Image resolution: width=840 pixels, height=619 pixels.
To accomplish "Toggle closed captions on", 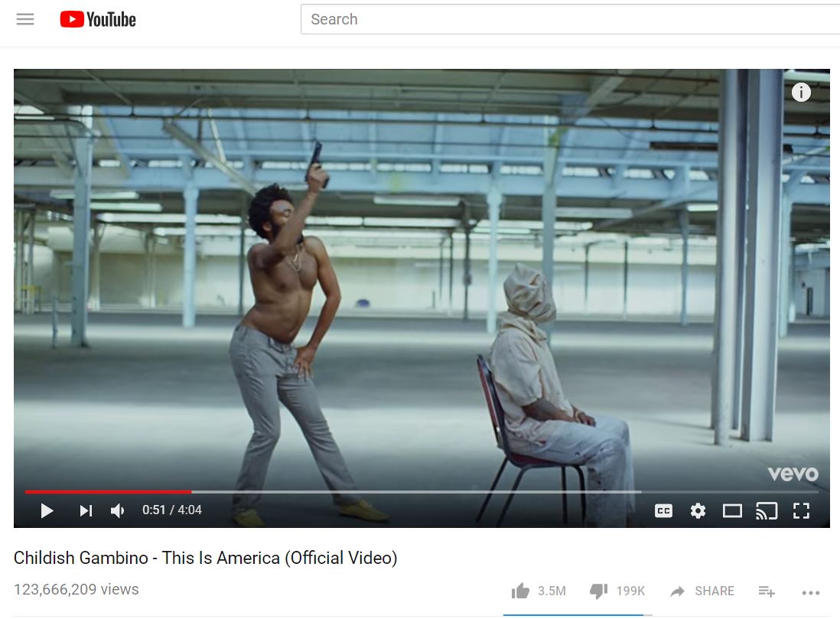I will click(663, 511).
